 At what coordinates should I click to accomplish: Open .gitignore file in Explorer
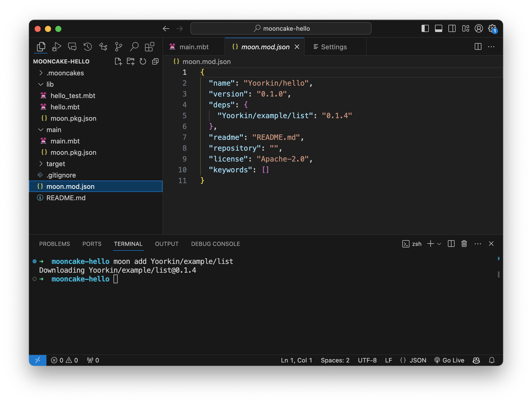coord(96,175)
